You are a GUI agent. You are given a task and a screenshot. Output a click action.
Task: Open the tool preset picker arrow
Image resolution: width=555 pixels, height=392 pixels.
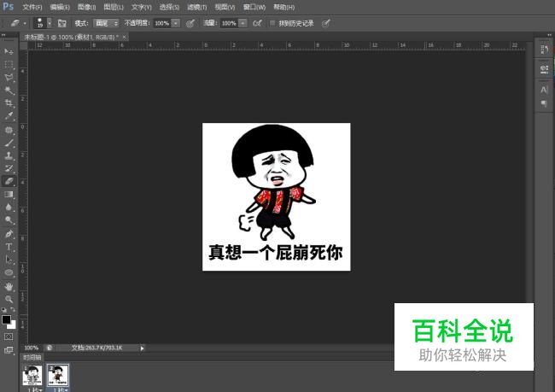[x=25, y=24]
